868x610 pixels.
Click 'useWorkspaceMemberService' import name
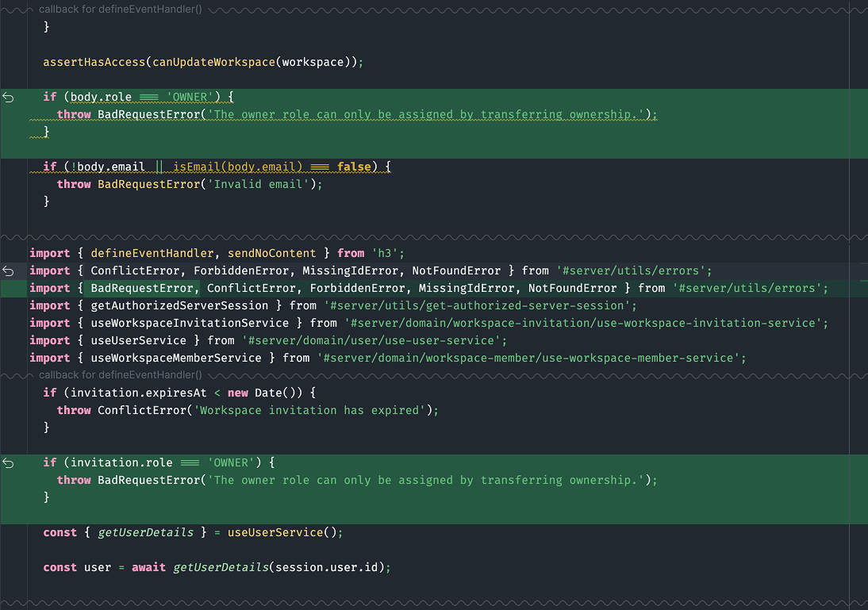point(176,358)
